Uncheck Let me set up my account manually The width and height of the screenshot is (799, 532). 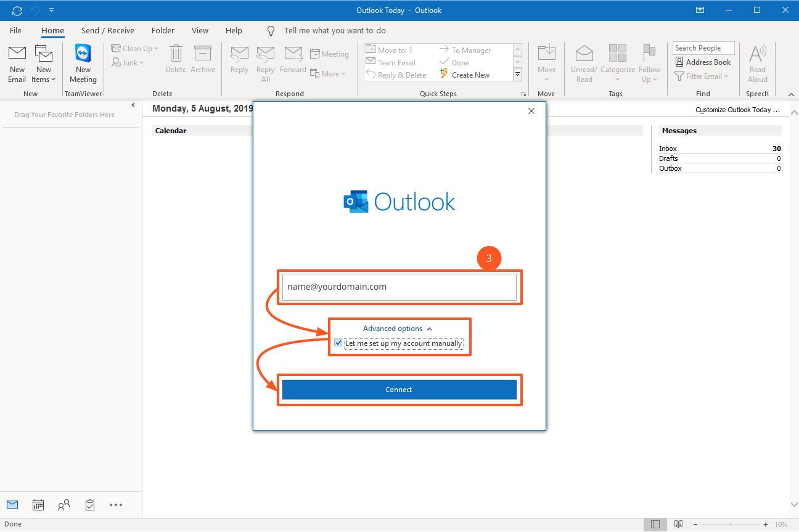coord(338,343)
